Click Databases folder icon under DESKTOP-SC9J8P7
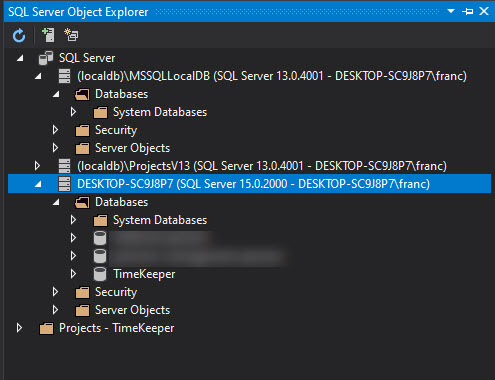This screenshot has height=380, width=495. click(82, 202)
